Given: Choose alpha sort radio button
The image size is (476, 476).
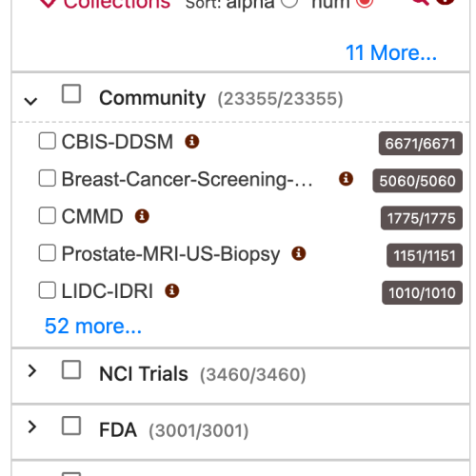Looking at the screenshot, I should tap(289, 3).
